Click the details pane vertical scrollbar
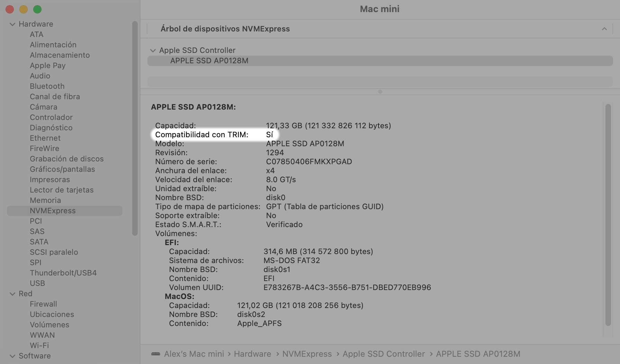 [608, 214]
